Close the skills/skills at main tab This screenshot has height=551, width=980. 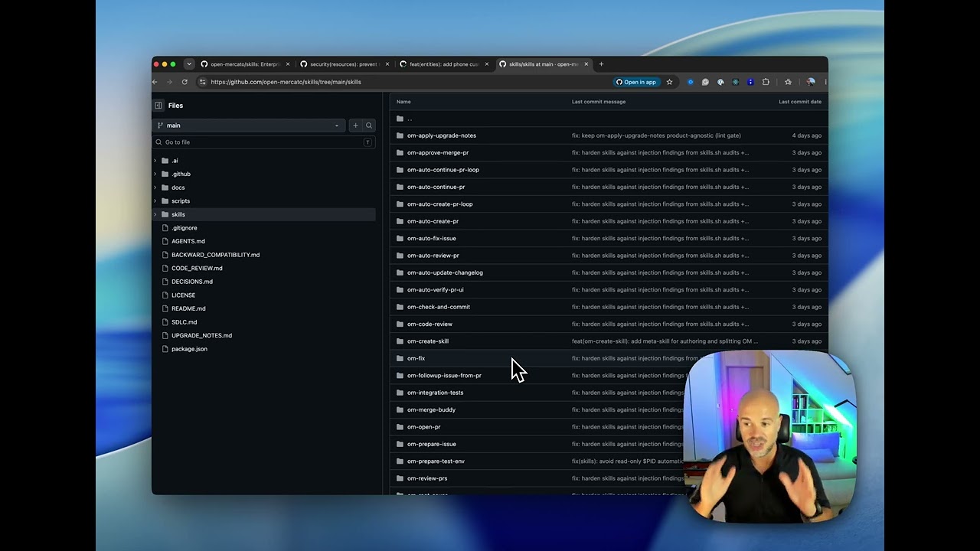586,64
